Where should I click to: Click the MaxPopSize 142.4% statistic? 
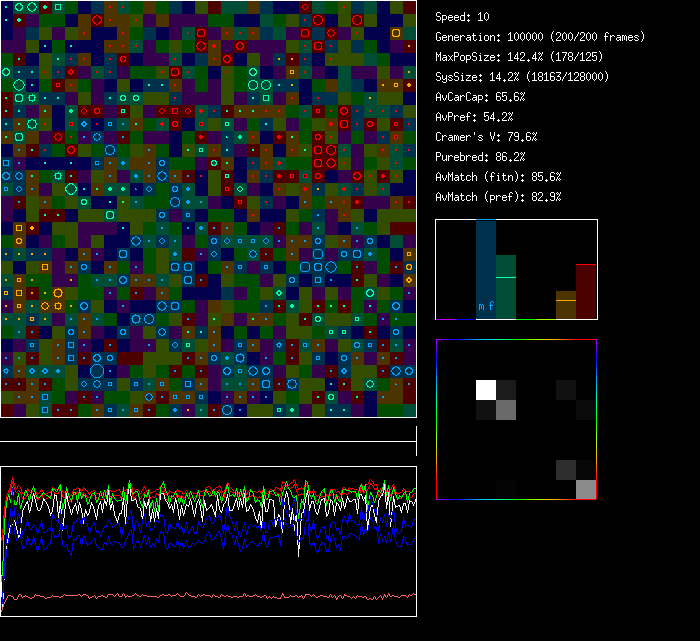pyautogui.click(x=519, y=57)
